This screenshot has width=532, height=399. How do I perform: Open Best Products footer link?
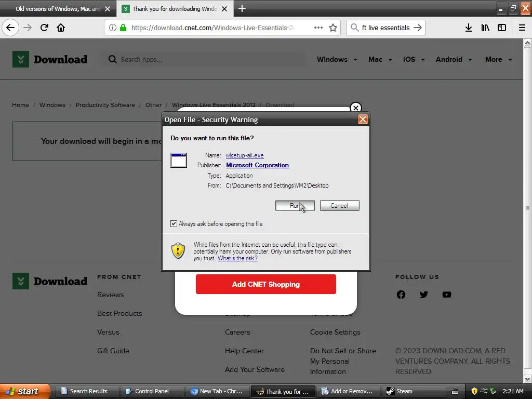click(x=119, y=313)
